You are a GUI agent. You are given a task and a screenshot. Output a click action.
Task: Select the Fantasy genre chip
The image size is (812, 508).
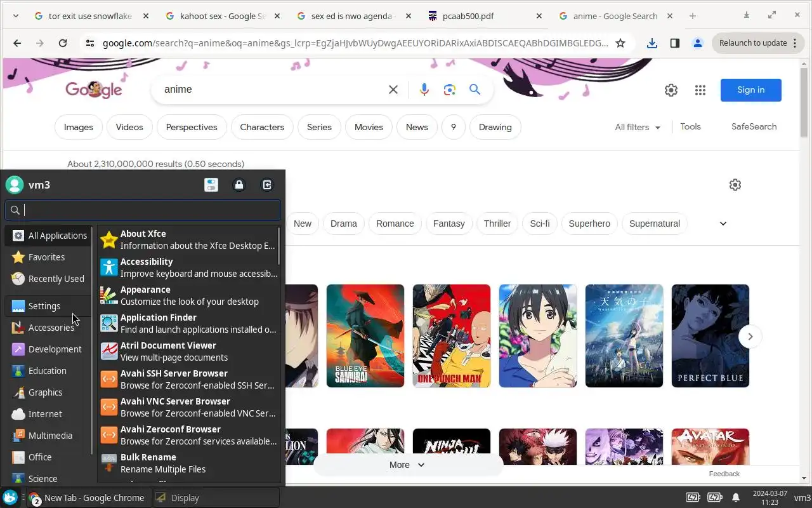coord(449,224)
